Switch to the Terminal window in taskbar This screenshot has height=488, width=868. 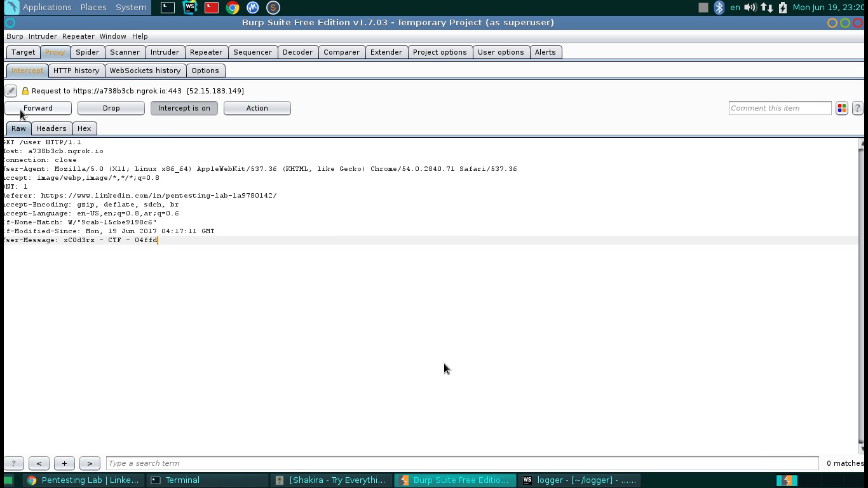click(x=207, y=480)
